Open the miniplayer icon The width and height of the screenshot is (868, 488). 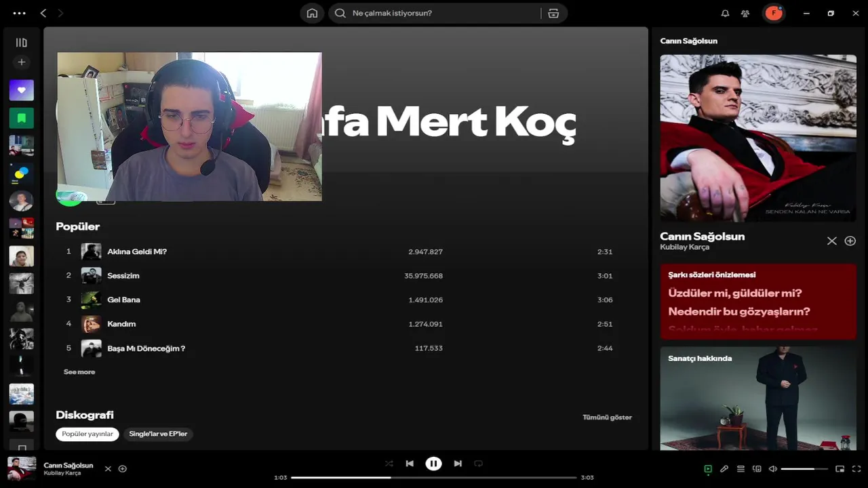click(x=840, y=469)
